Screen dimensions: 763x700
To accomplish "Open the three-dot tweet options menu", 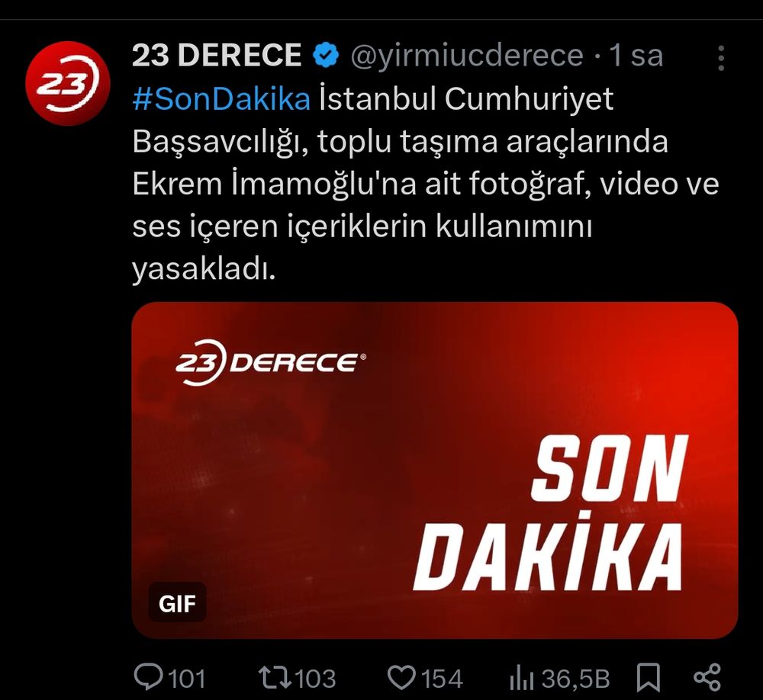I will pyautogui.click(x=721, y=59).
